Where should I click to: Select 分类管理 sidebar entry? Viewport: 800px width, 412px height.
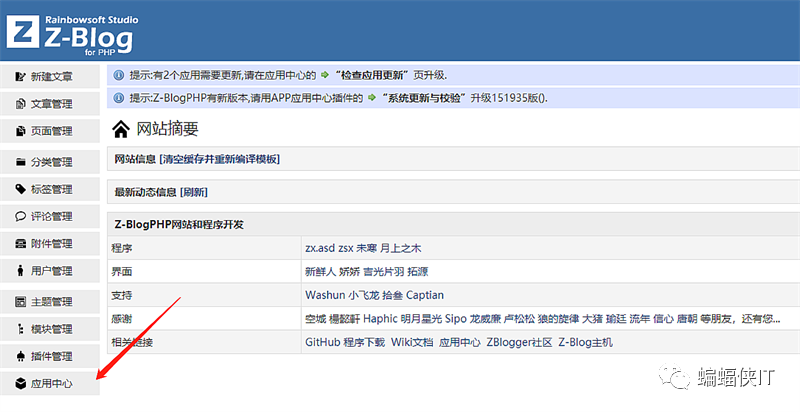50,162
